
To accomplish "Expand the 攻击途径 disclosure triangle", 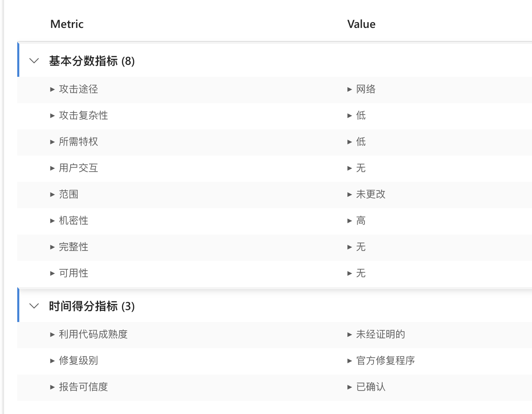I will [x=52, y=89].
